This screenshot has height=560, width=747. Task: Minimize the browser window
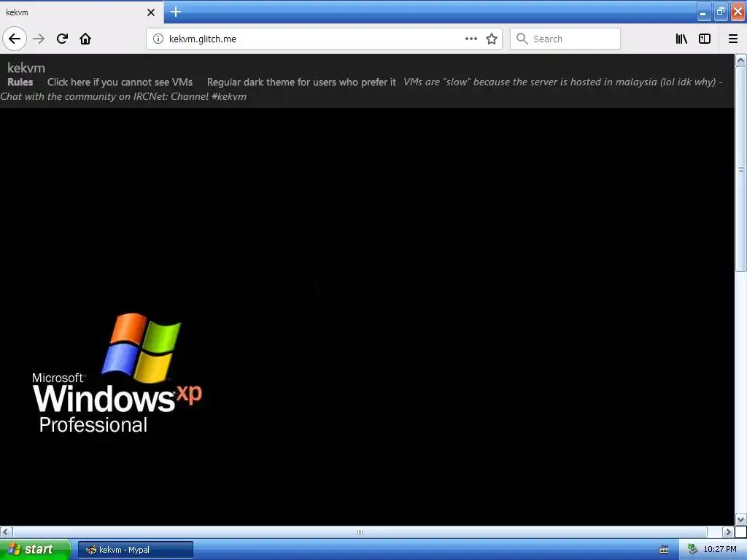pyautogui.click(x=703, y=12)
